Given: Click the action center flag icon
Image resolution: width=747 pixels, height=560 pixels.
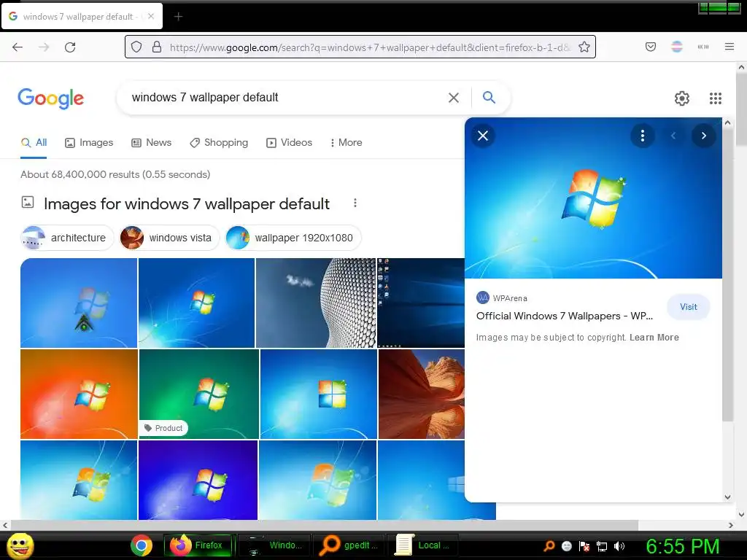Looking at the screenshot, I should click(x=584, y=546).
